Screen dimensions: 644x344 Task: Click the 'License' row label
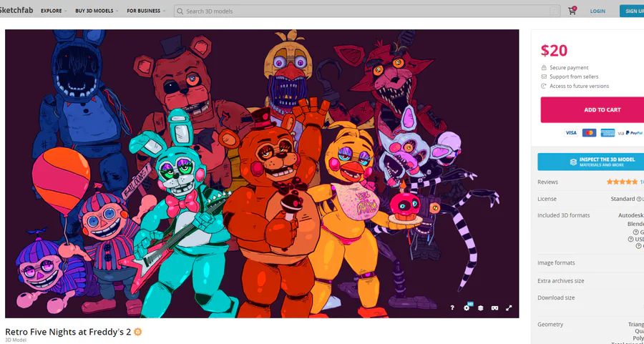coord(547,199)
